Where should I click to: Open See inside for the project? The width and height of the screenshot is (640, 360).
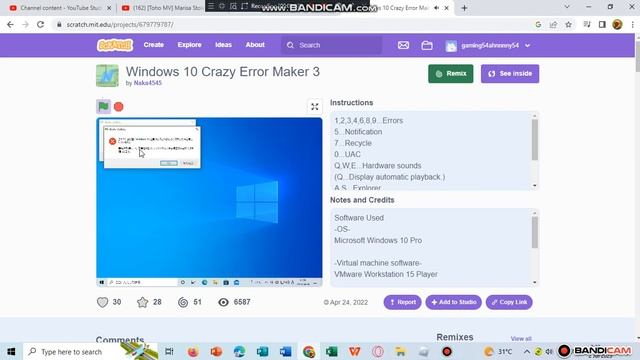pos(510,73)
